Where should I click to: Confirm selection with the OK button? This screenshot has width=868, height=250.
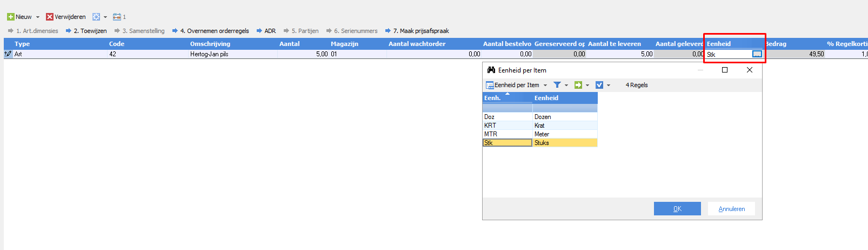click(x=677, y=209)
